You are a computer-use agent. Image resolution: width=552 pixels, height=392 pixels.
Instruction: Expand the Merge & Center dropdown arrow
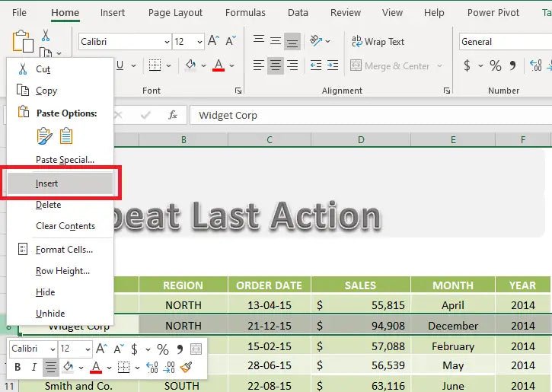coord(440,66)
